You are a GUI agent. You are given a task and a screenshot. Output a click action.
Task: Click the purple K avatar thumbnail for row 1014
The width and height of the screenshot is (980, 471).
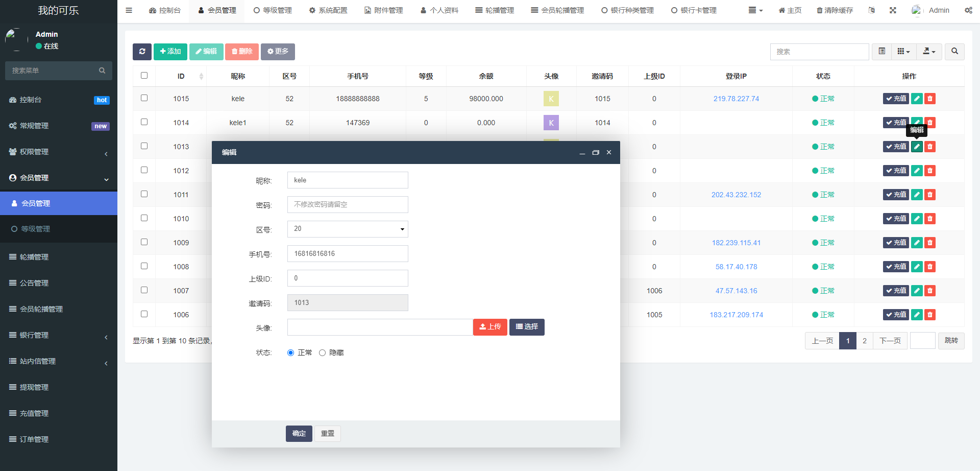click(551, 123)
